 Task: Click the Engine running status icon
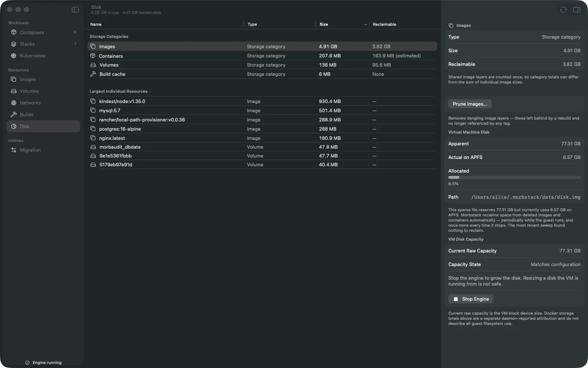click(x=27, y=362)
